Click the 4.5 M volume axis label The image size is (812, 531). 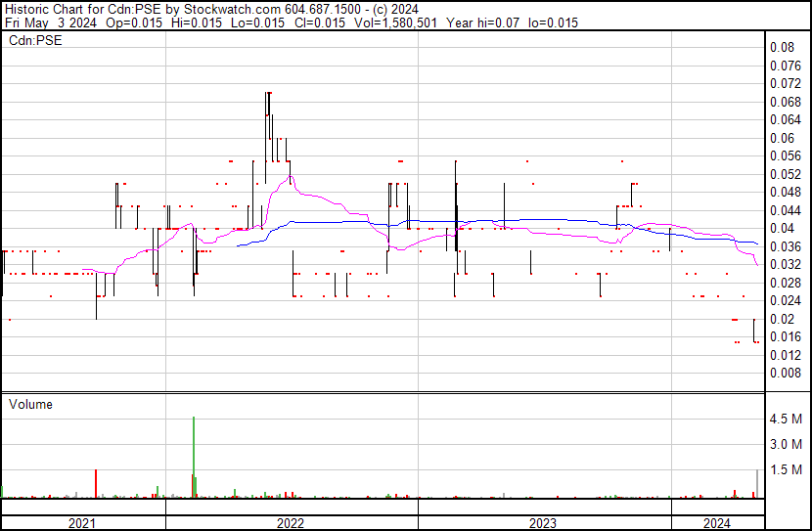(x=786, y=419)
